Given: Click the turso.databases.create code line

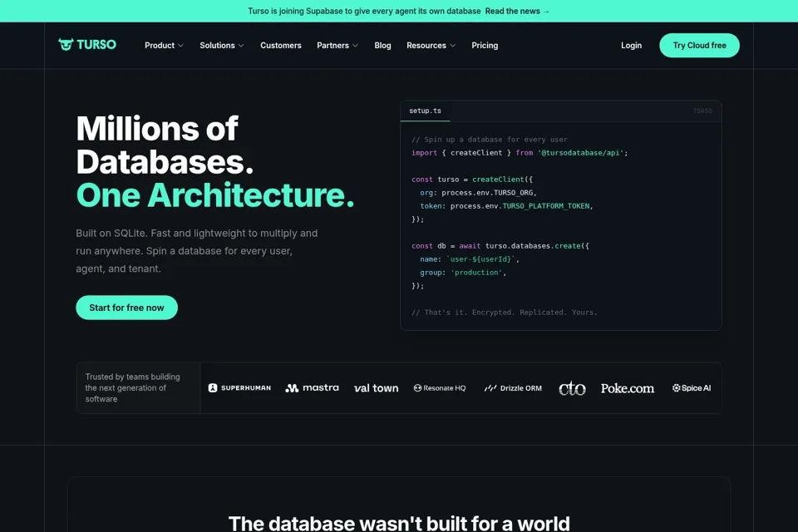Looking at the screenshot, I should pyautogui.click(x=500, y=245).
